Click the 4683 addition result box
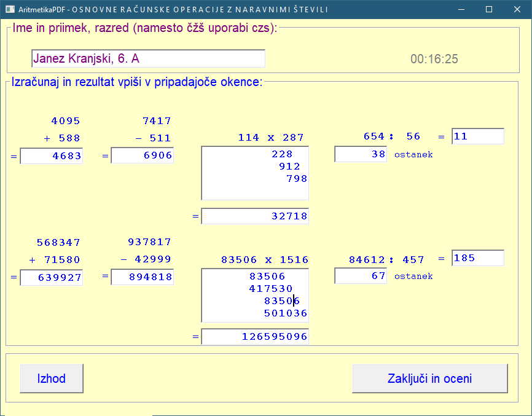This screenshot has width=532, height=416. [x=52, y=156]
